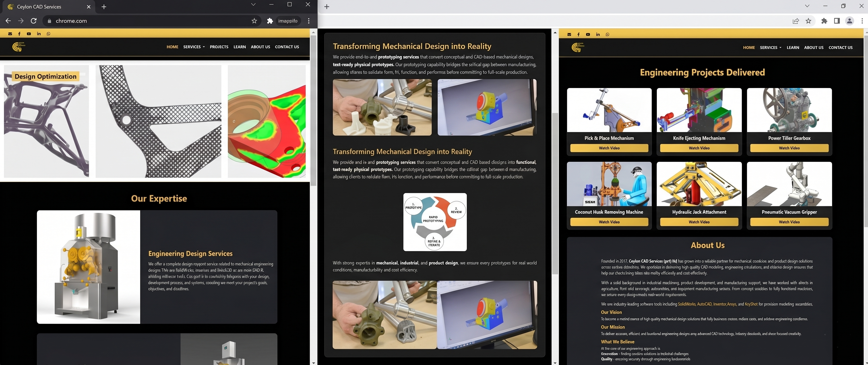Click the Ceylon CAD logo in light window
Screen dimensions: 868x365
click(x=578, y=48)
